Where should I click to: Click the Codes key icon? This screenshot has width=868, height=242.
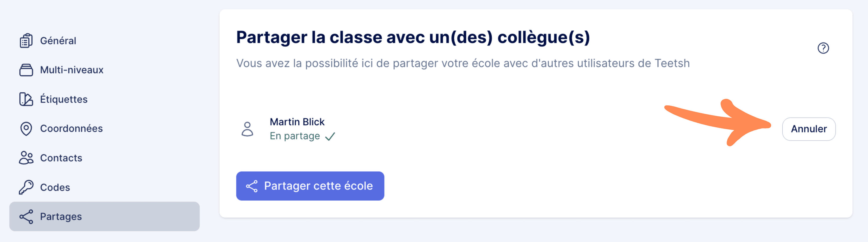tap(26, 187)
